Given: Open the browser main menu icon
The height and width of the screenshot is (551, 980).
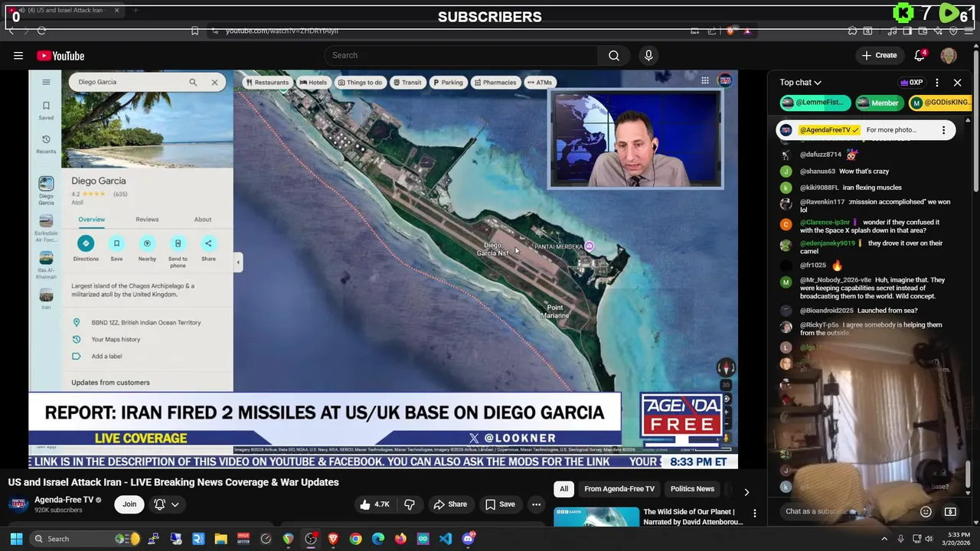Looking at the screenshot, I should (970, 31).
